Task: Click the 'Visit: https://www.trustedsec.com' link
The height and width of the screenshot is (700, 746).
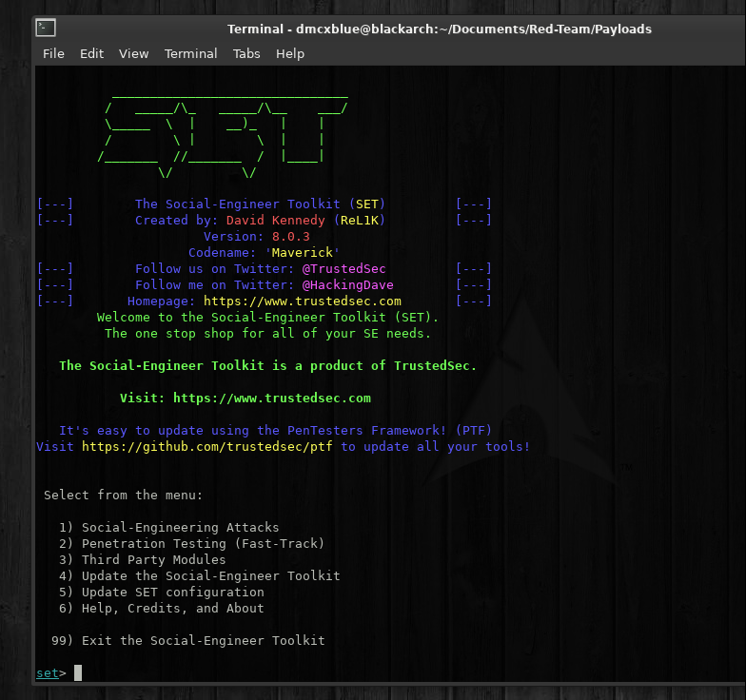Action: 245,398
